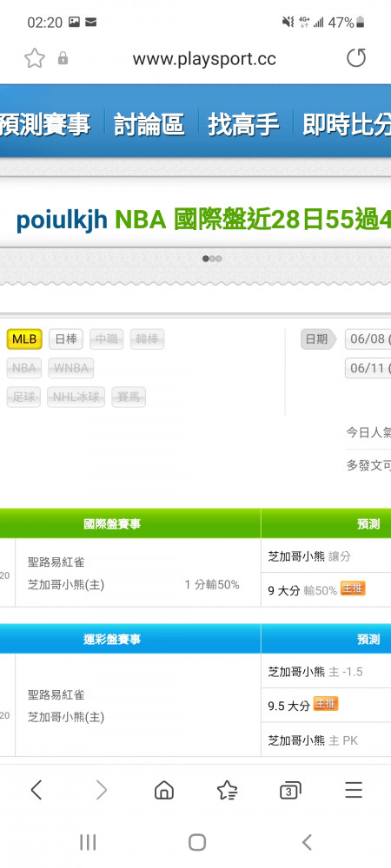Tap the 主推 badge beside 9 大分
Screen dimensions: 391x868
353,589
